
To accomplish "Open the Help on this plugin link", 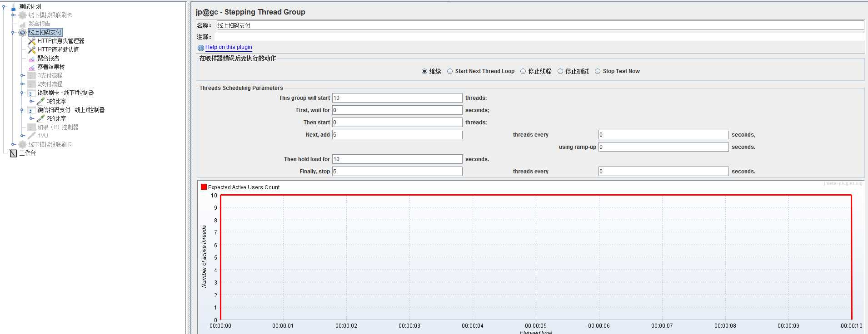I will tap(229, 47).
